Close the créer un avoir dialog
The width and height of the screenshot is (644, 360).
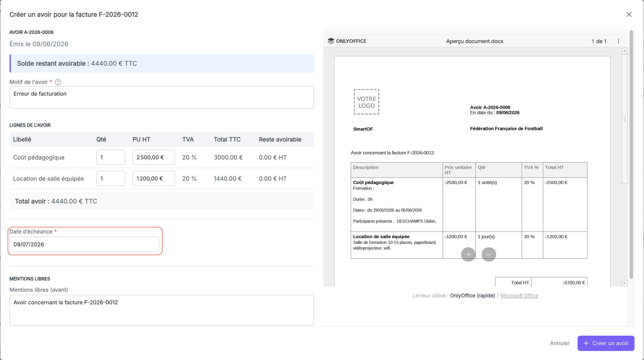coord(629,14)
